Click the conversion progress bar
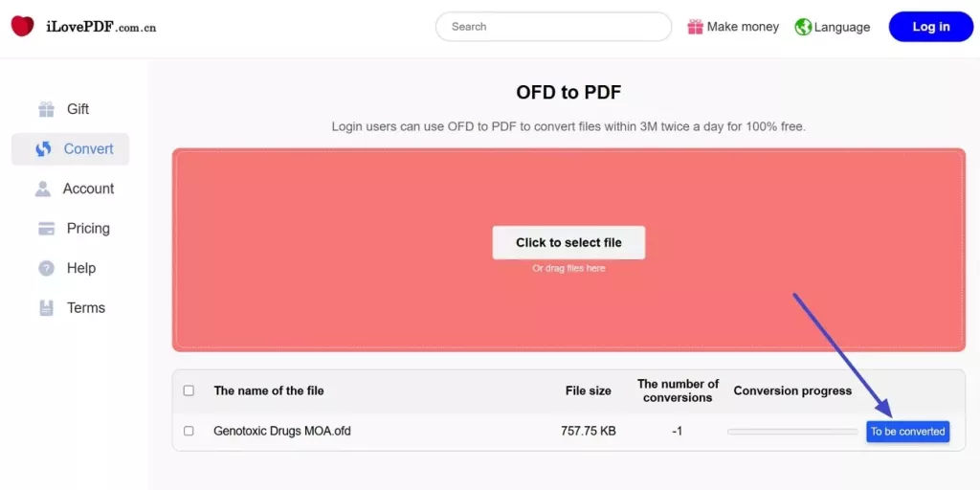 click(x=792, y=432)
